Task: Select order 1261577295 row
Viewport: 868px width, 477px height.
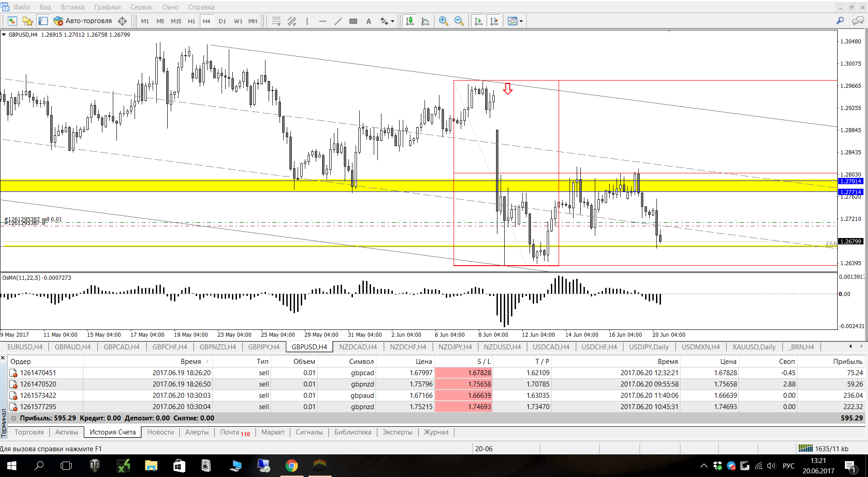Action: [436, 407]
